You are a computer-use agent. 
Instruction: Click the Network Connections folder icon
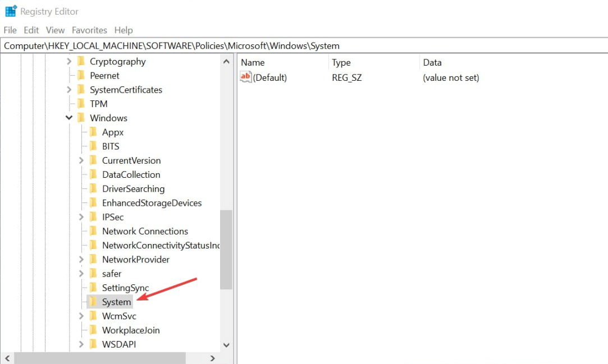93,231
